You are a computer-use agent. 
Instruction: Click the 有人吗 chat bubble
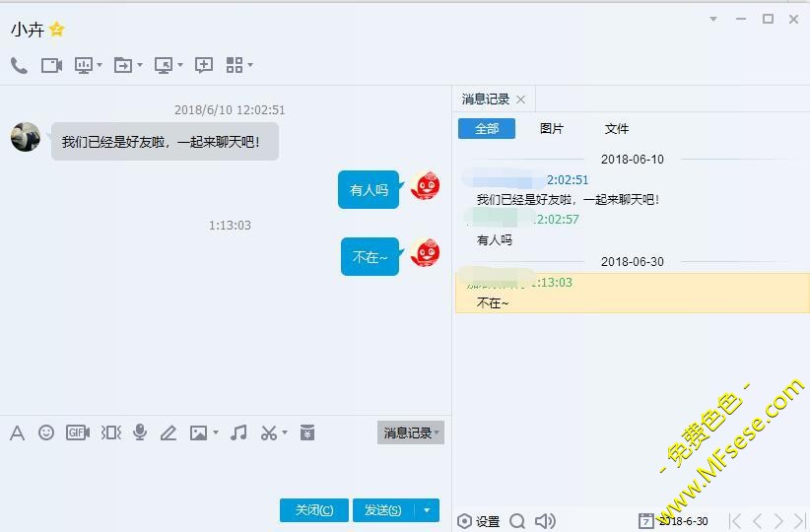tap(369, 189)
